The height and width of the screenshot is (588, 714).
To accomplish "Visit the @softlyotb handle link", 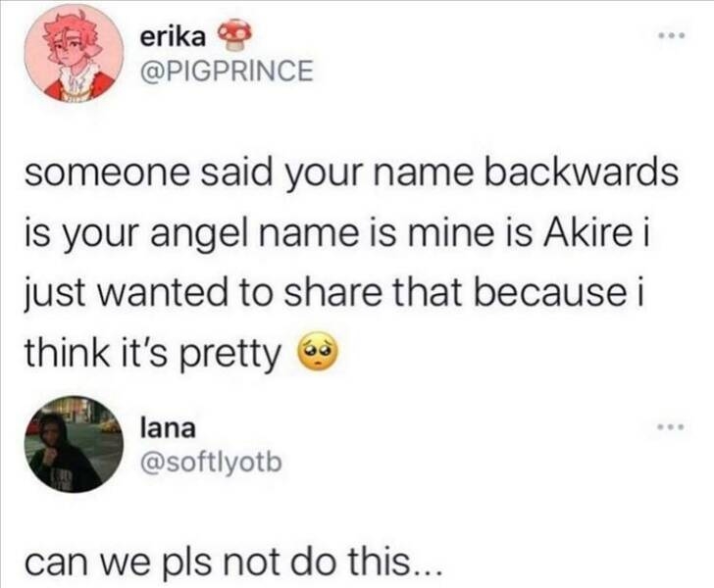I will 212,463.
